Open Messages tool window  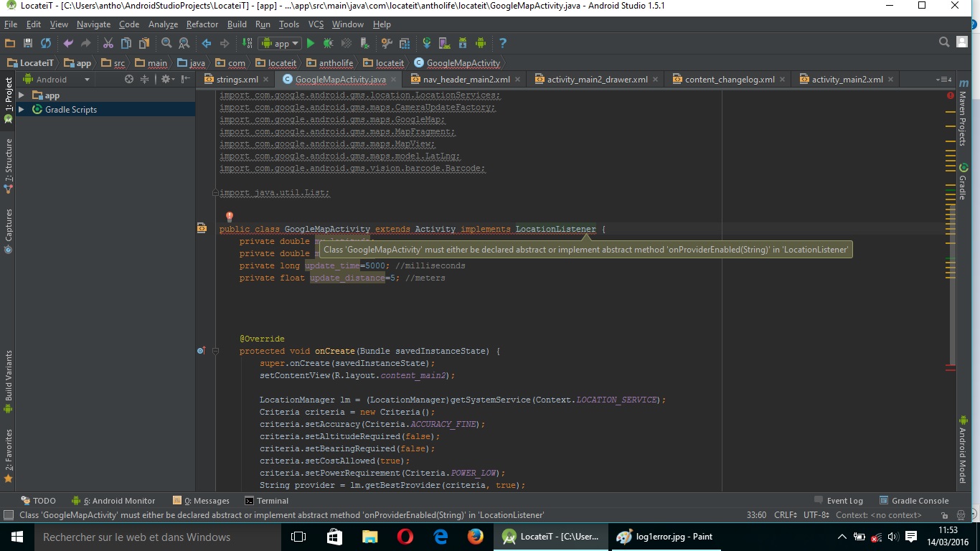pos(201,501)
